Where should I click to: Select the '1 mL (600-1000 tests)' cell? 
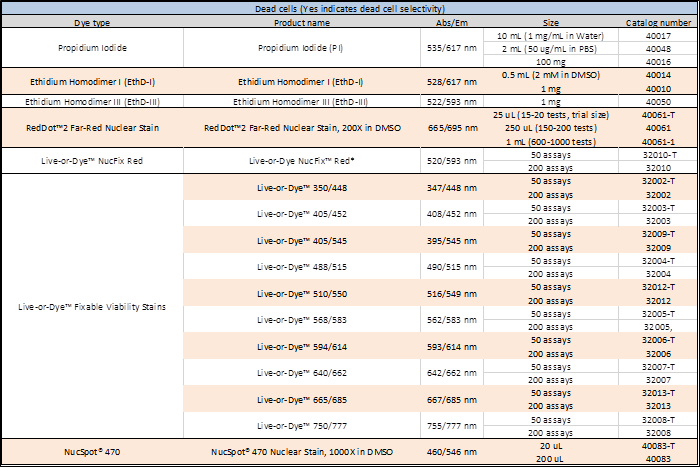[x=550, y=141]
